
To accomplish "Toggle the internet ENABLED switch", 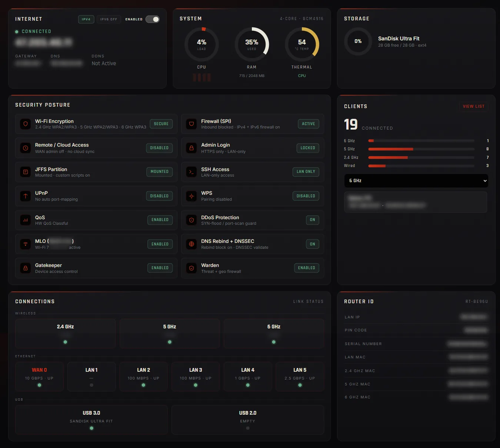I will 152,19.
